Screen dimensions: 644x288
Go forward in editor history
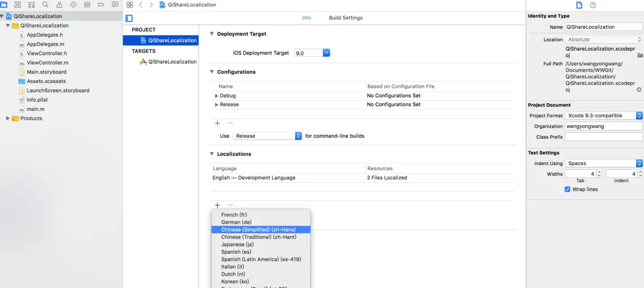click(151, 5)
